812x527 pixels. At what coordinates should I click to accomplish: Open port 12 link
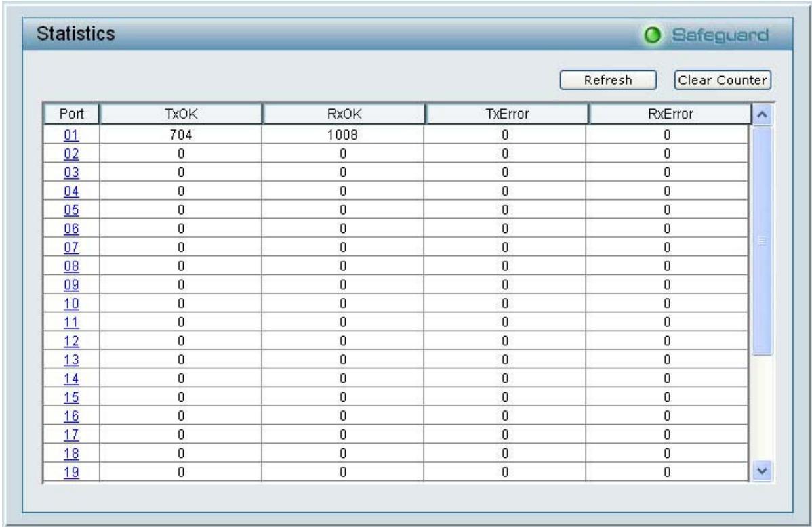[71, 341]
